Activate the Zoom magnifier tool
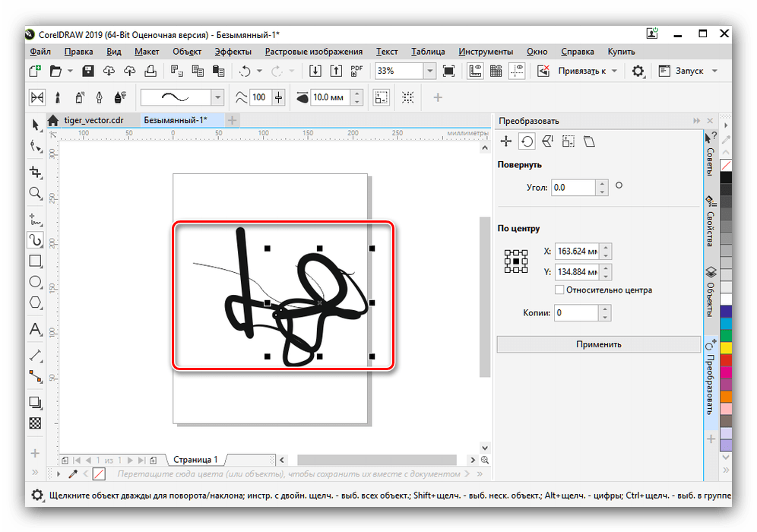The image size is (757, 532). pyautogui.click(x=36, y=193)
